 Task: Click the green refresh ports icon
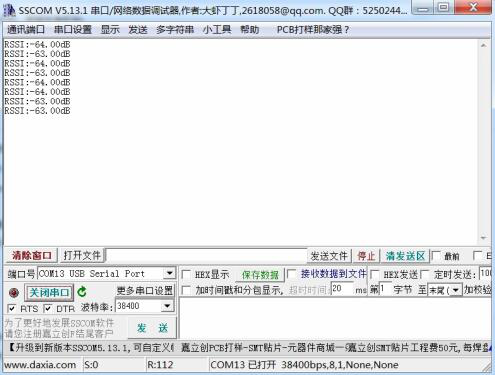[82, 292]
